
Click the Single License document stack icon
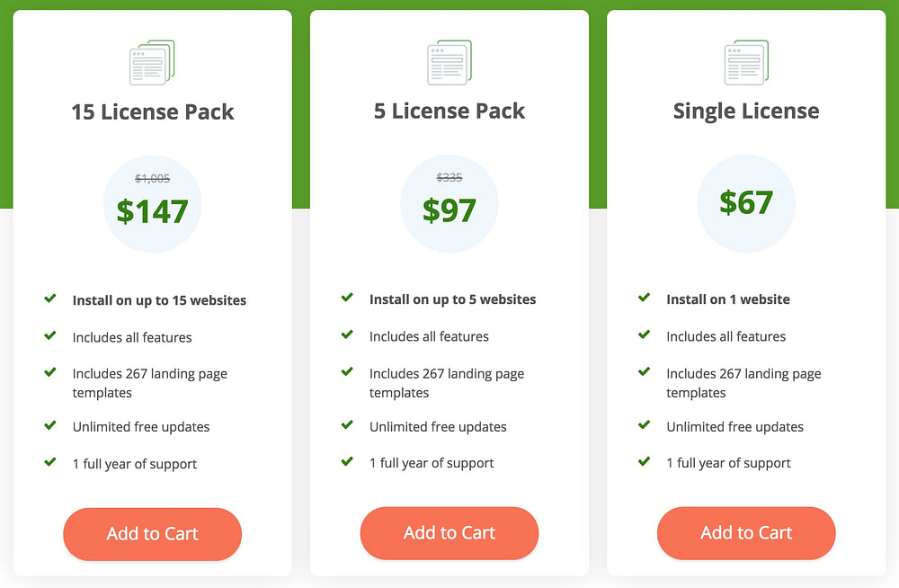tap(746, 61)
